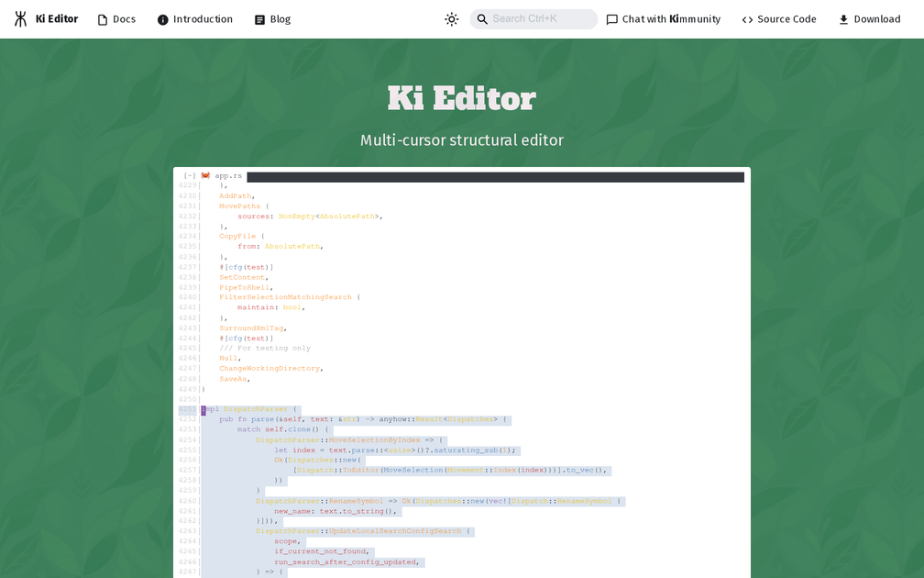Click 'run_search_after_config_updated,' line
924x578 pixels.
[x=346, y=562]
